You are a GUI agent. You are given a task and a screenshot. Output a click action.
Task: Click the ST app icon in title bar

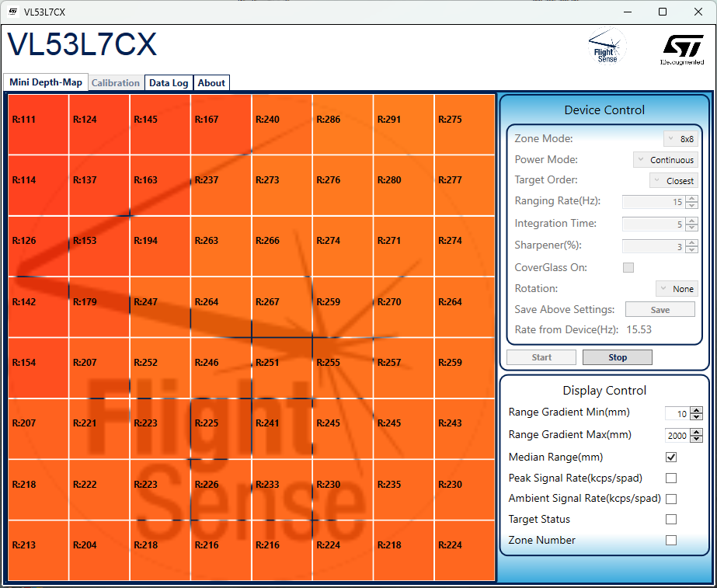coord(13,12)
